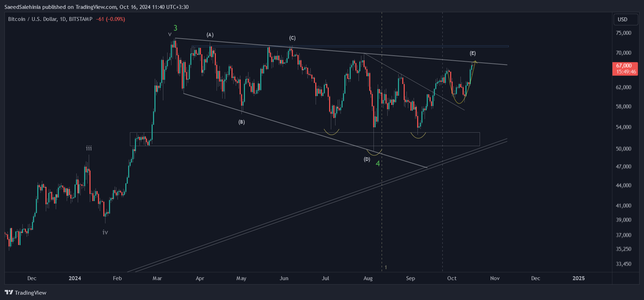The width and height of the screenshot is (644, 300).
Task: Click the Feb time axis label
Action: [117, 278]
